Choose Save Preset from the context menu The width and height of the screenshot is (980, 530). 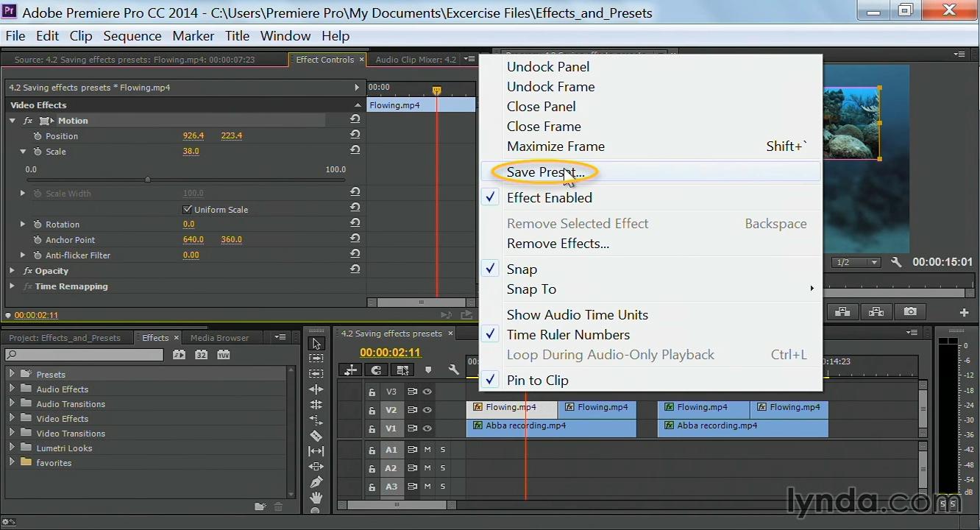coord(545,172)
